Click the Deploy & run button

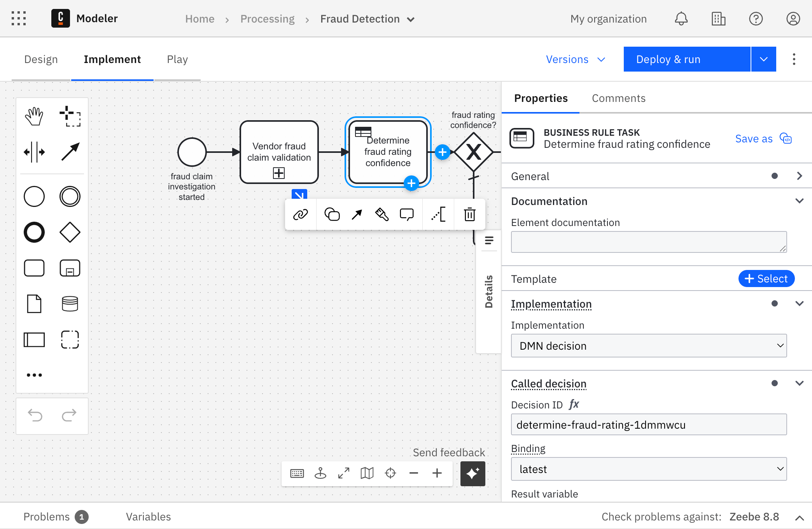(x=687, y=59)
